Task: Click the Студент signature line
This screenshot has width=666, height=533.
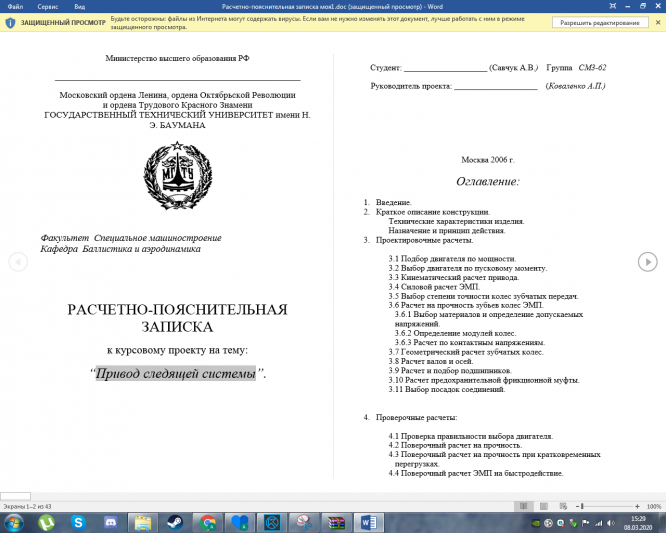Action: (445, 69)
